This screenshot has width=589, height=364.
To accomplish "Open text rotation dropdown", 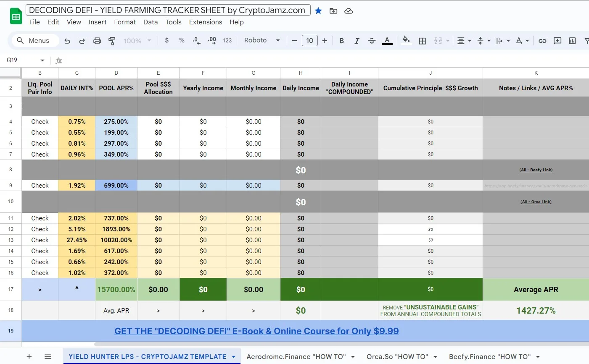I will coord(522,41).
